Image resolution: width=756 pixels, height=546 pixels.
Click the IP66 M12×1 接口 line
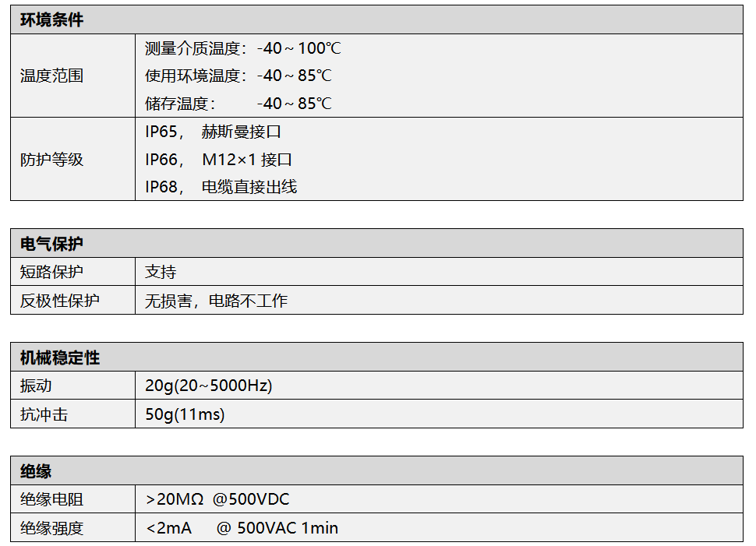coord(218,160)
